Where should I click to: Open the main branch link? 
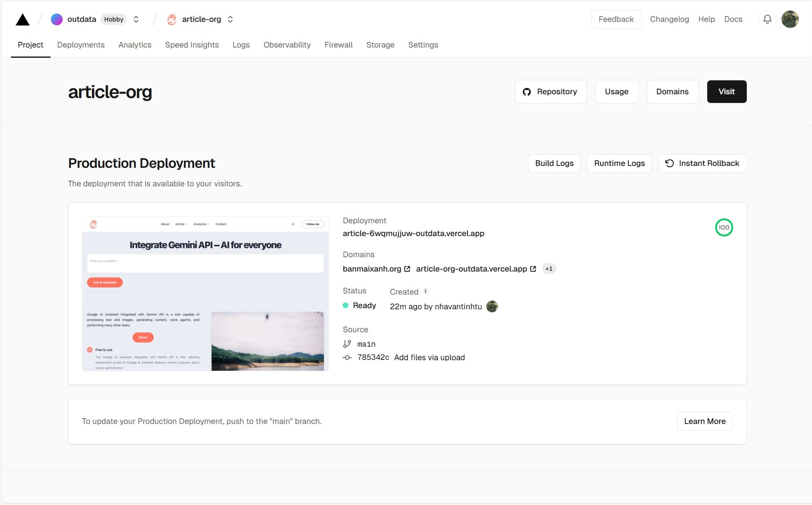[x=366, y=344]
